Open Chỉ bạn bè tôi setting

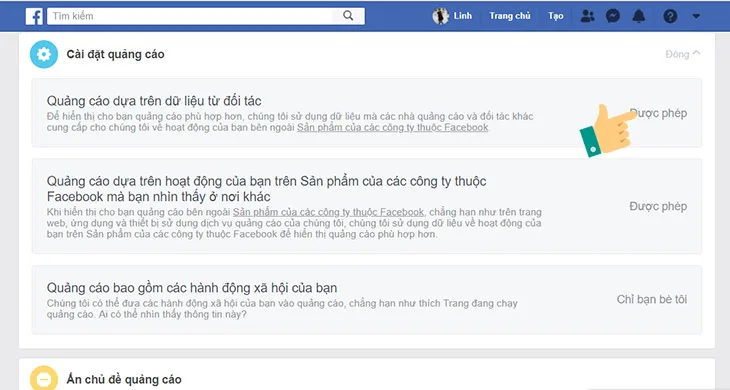(652, 299)
